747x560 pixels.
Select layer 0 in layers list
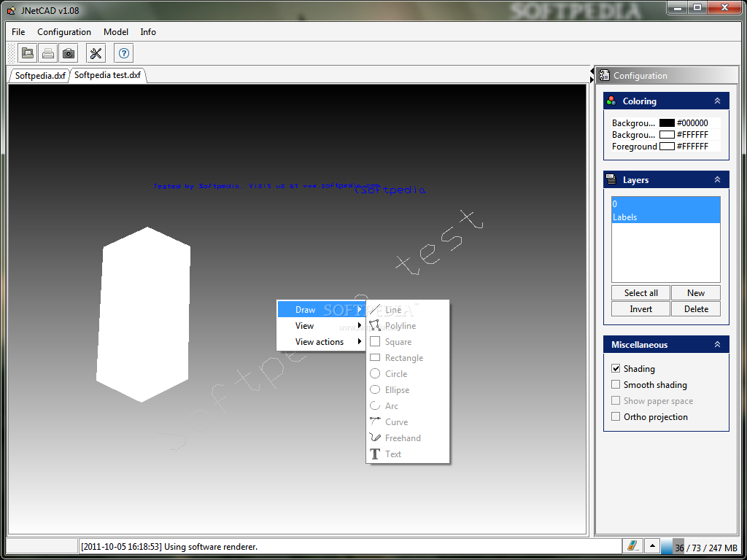tap(665, 204)
